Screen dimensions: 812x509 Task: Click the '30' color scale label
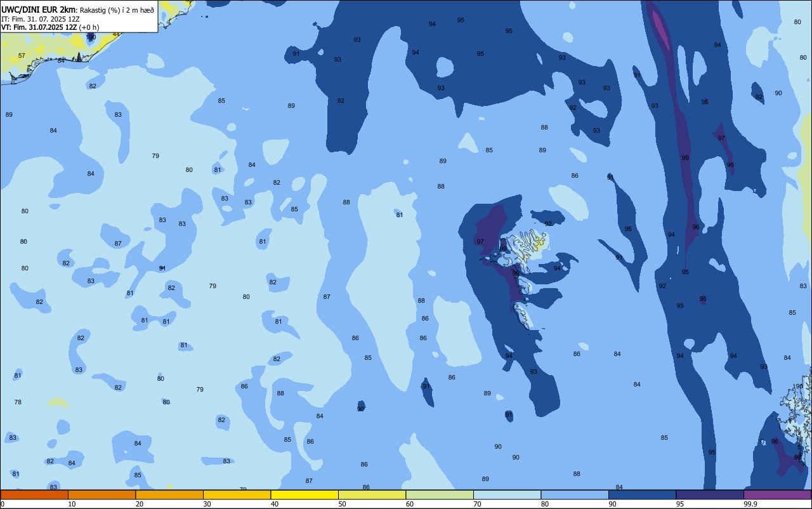pyautogui.click(x=207, y=504)
